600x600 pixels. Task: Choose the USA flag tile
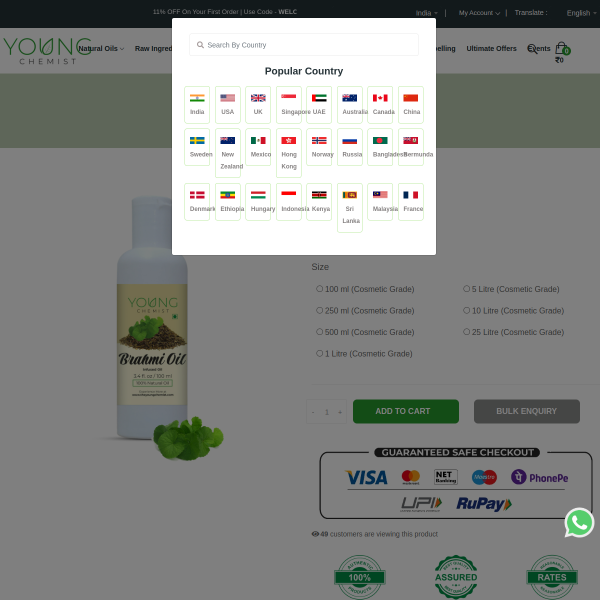point(228,104)
